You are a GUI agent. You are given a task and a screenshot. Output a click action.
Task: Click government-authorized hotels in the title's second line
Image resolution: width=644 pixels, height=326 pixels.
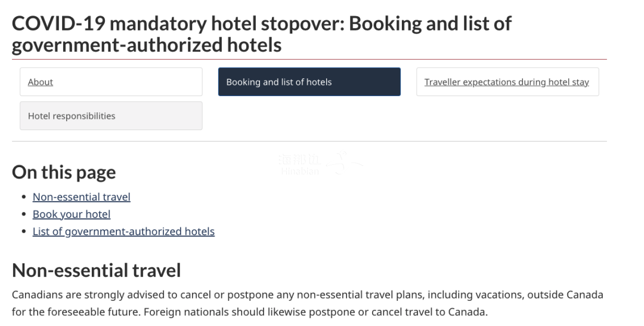(147, 45)
